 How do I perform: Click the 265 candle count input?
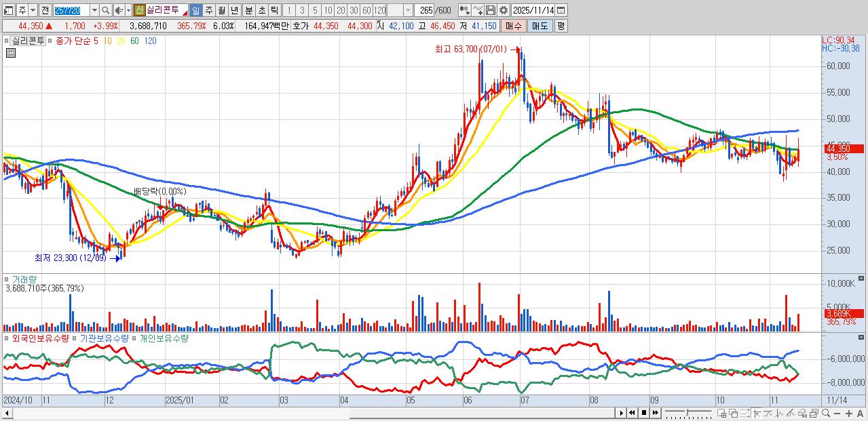click(424, 10)
